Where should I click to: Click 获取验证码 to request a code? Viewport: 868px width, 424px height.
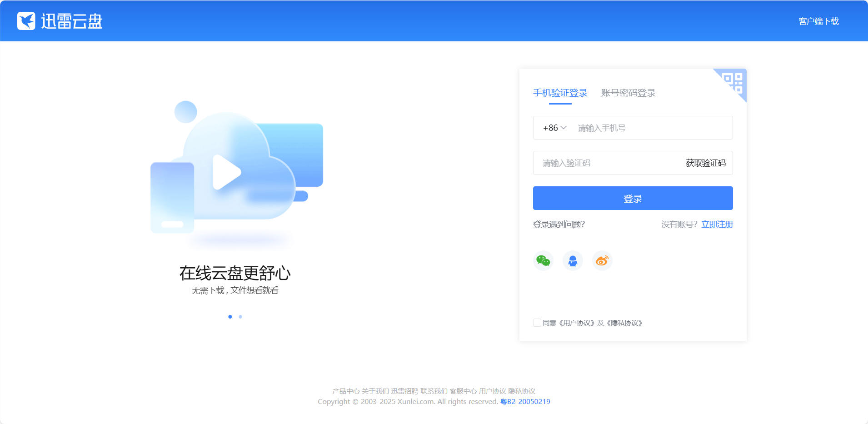[705, 163]
